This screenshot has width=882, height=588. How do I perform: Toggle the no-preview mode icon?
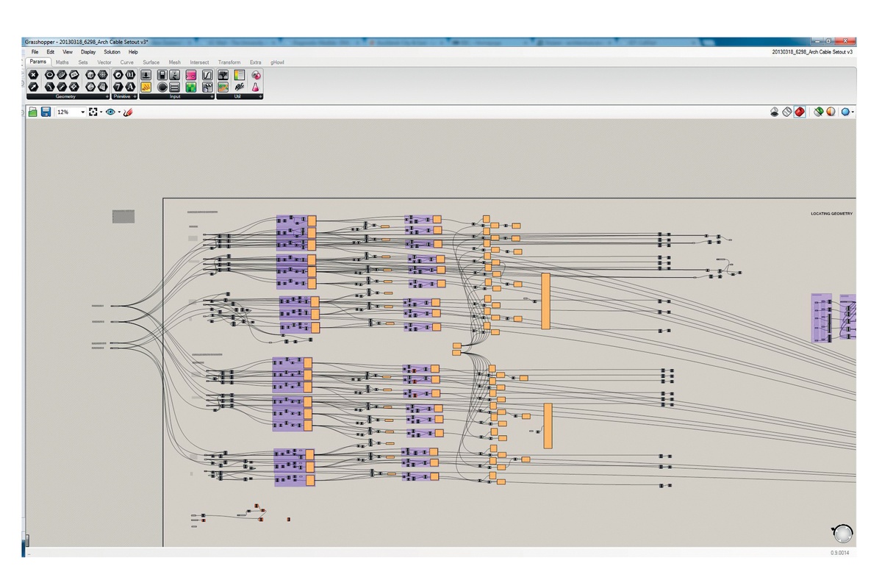(x=775, y=112)
